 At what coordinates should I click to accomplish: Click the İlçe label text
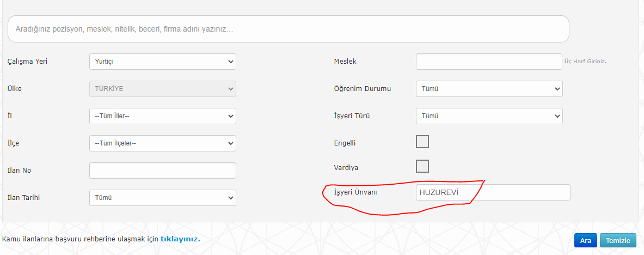coord(13,143)
